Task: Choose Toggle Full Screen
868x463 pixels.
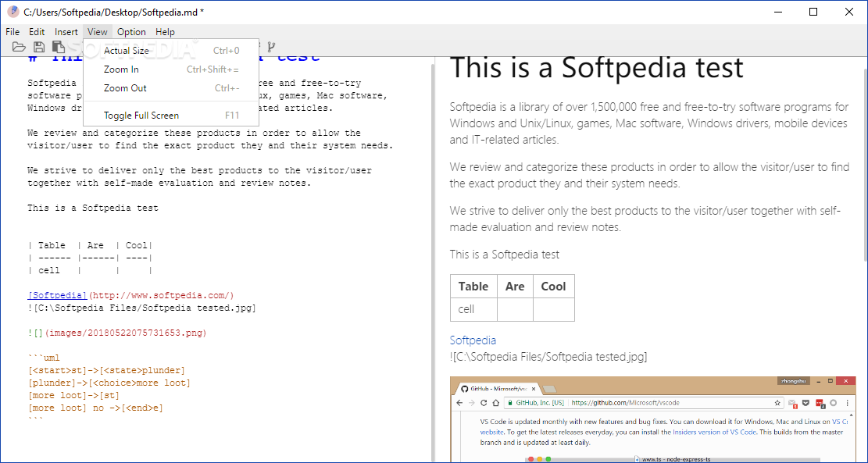Action: click(x=171, y=116)
